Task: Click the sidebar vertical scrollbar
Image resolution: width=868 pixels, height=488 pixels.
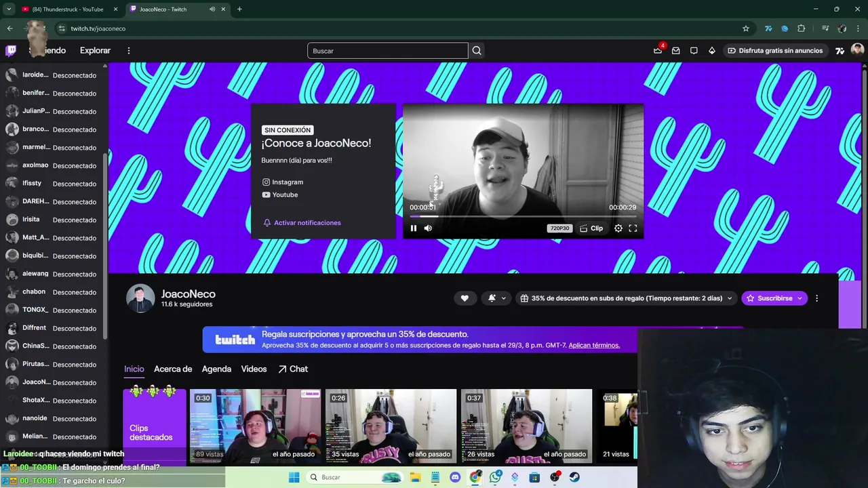Action: (x=105, y=247)
